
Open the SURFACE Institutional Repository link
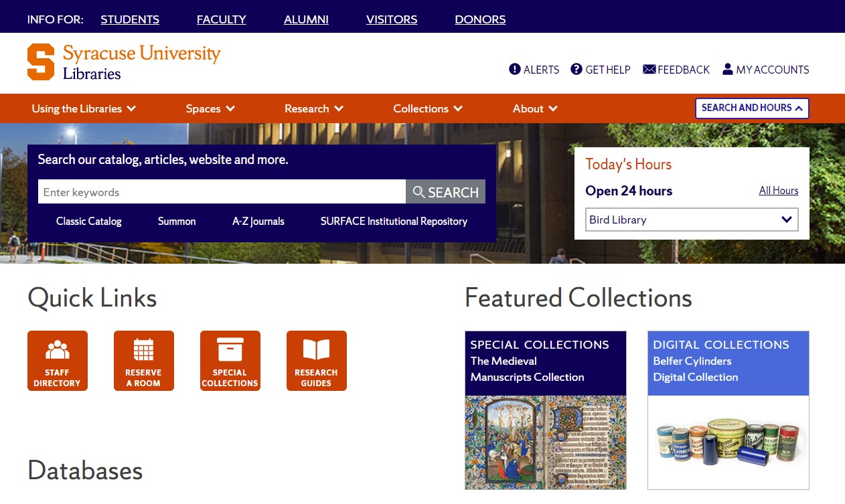394,221
